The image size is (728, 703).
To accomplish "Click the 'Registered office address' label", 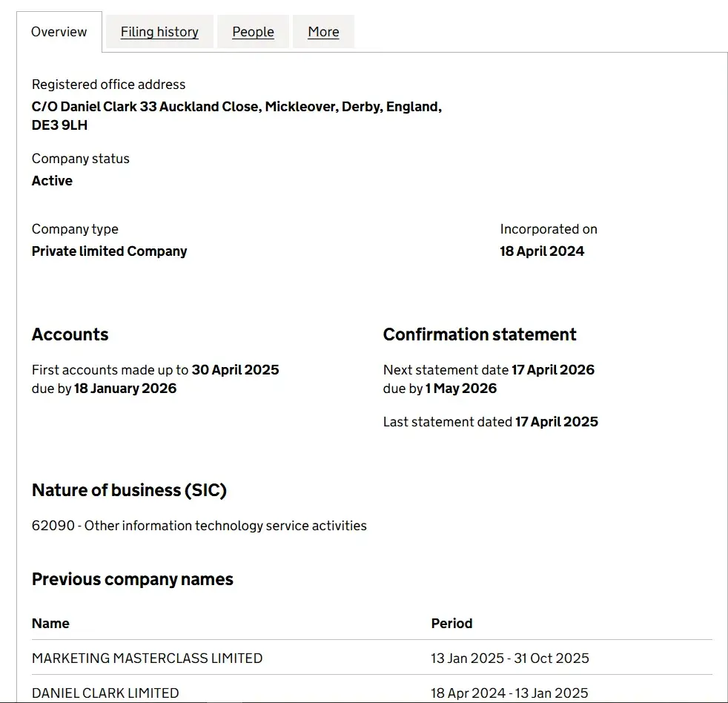I will pyautogui.click(x=109, y=85).
